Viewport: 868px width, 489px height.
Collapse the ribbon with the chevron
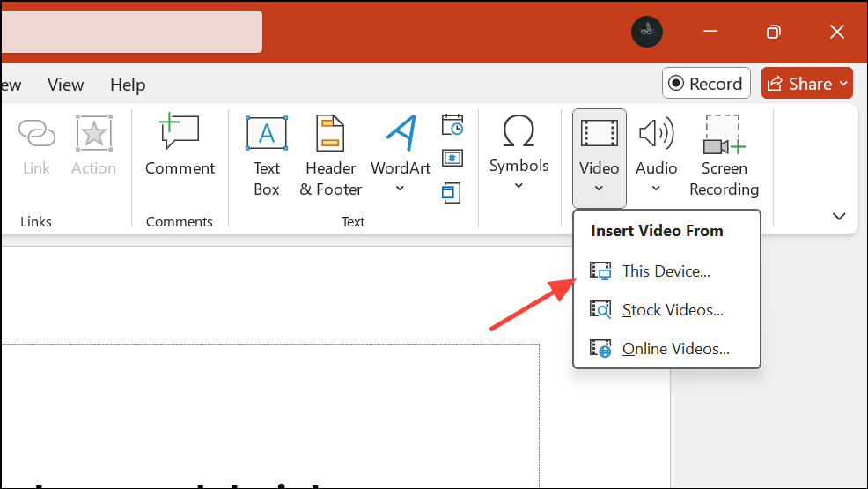(838, 216)
